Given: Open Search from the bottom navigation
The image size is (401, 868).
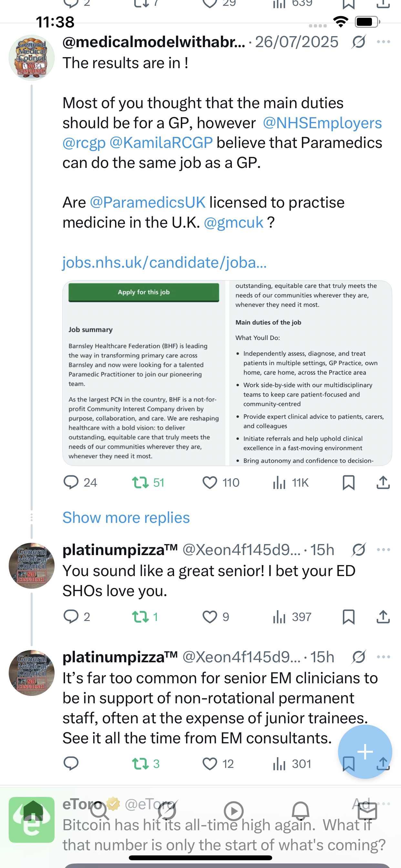Looking at the screenshot, I should tap(100, 811).
